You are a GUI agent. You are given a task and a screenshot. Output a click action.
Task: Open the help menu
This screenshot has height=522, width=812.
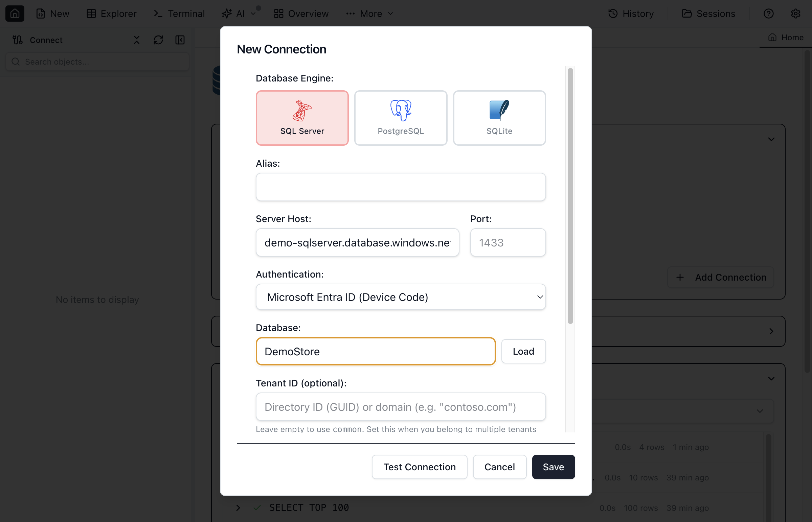pos(769,14)
